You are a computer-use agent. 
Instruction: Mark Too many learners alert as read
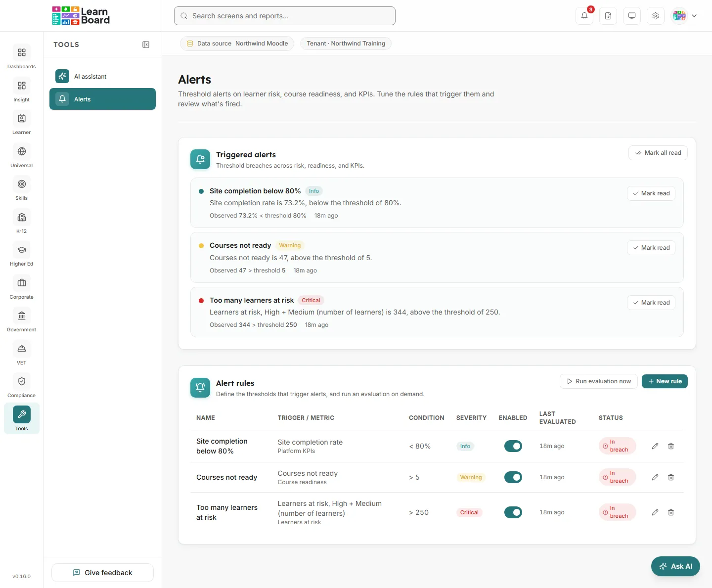(651, 303)
